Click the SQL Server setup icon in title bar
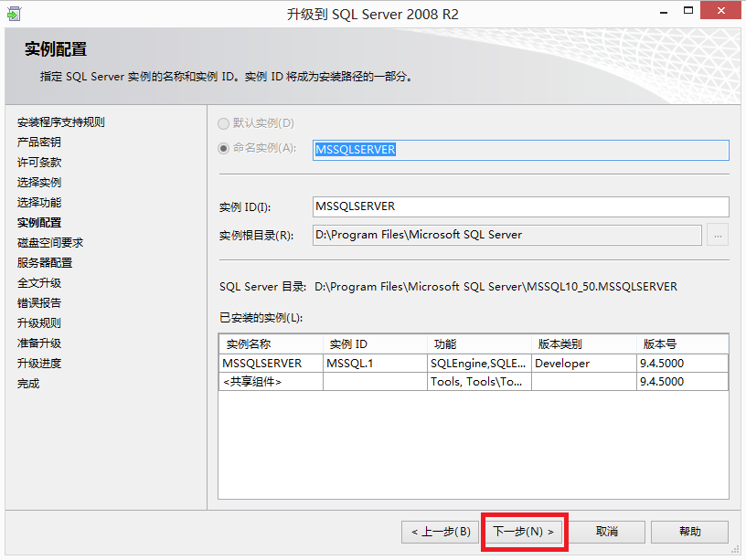Image resolution: width=746 pixels, height=560 pixels. click(x=15, y=14)
